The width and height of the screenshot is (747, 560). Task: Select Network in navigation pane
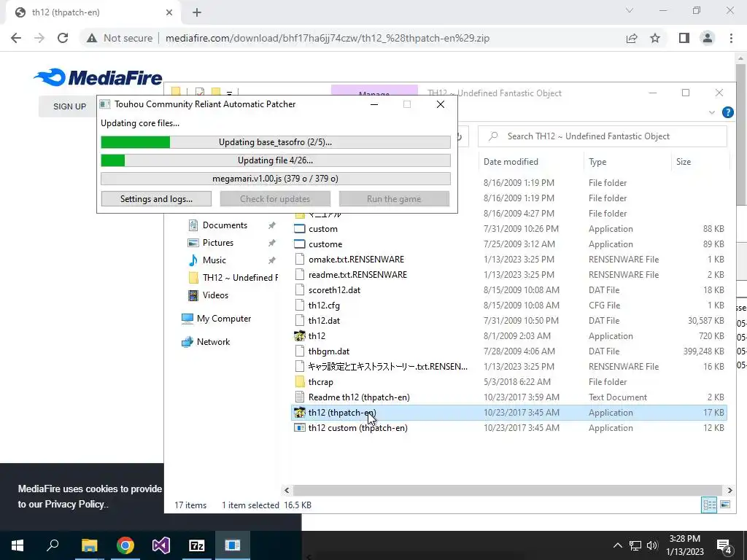coord(213,342)
